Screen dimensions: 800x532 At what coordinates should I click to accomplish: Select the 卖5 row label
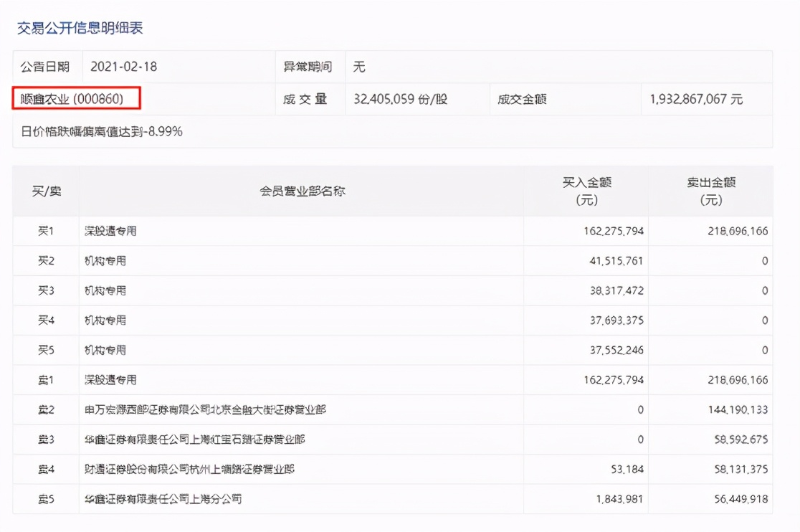(x=46, y=499)
